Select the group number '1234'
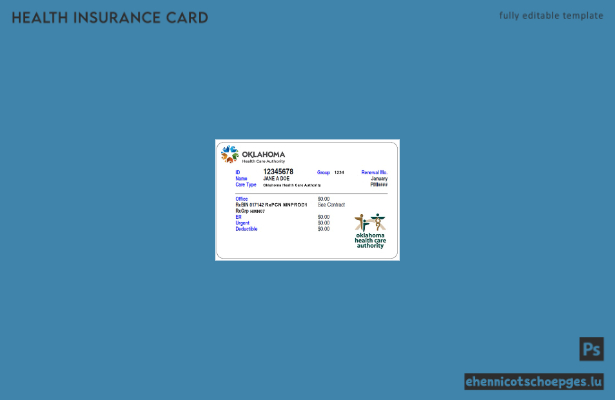Image resolution: width=615 pixels, height=400 pixels. click(x=339, y=172)
